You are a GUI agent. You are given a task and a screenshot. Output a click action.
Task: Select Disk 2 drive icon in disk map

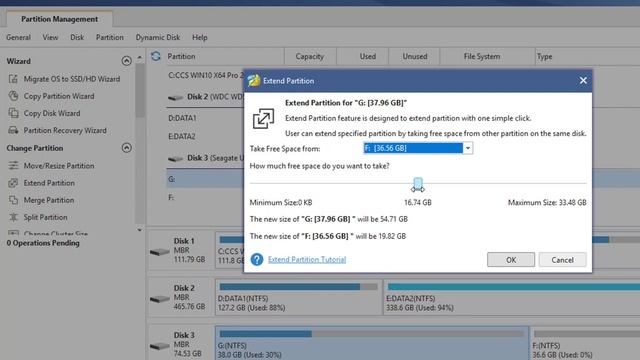point(160,298)
